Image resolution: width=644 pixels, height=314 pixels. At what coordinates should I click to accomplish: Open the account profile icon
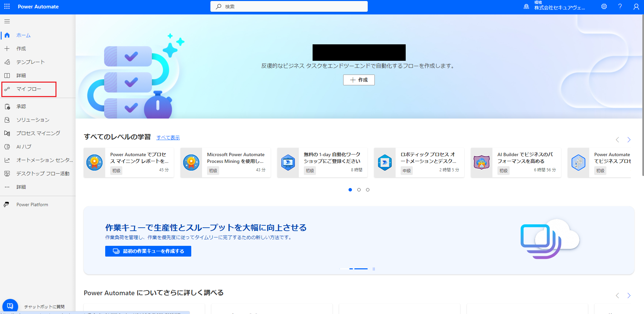click(636, 6)
